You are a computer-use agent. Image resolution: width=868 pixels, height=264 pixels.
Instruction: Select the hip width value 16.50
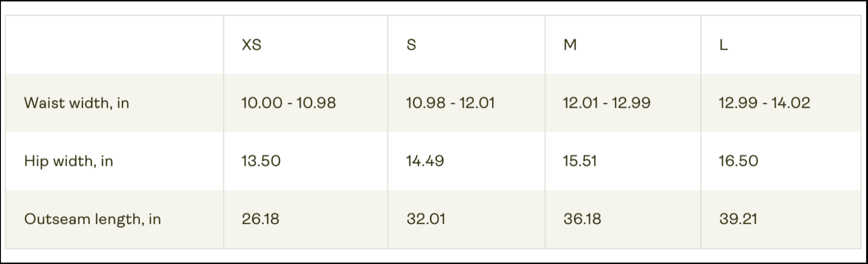(738, 161)
